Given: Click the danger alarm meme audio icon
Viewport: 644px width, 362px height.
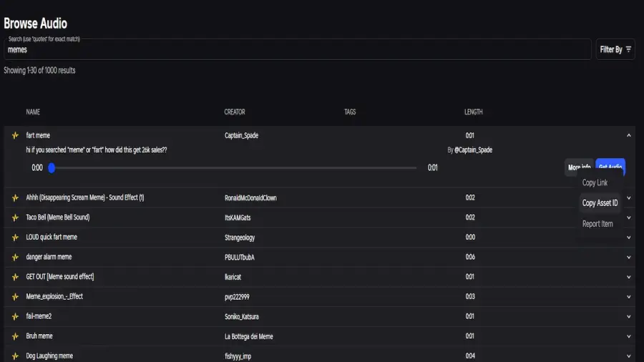Looking at the screenshot, I should tap(14, 257).
